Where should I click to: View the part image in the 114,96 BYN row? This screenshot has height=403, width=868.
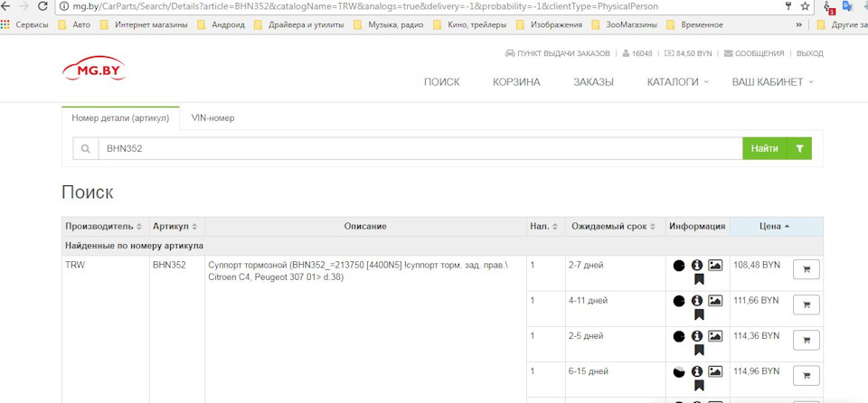715,371
